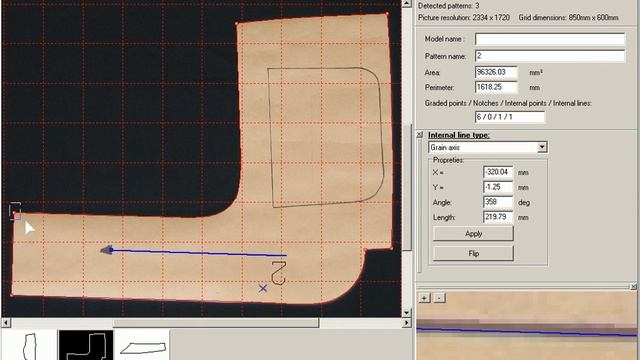This screenshot has width=640, height=360.
Task: Click the Area value field
Action: tap(496, 72)
